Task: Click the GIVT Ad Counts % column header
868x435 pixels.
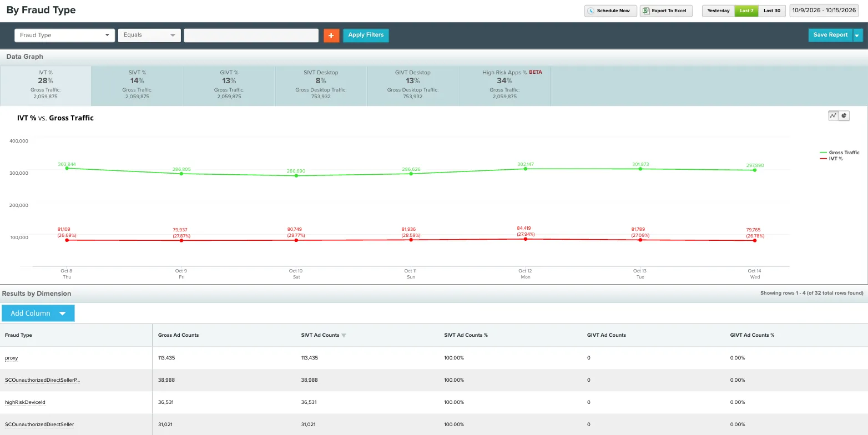Action: tap(752, 335)
